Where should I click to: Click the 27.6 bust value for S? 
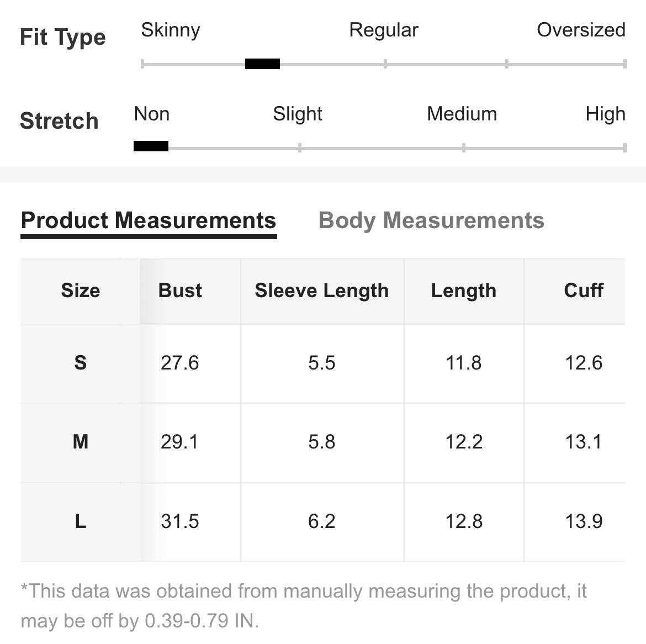click(x=180, y=363)
